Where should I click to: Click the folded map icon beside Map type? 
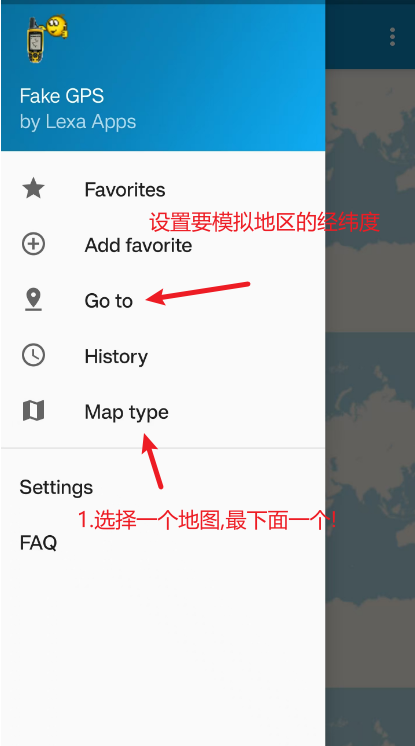tap(33, 411)
